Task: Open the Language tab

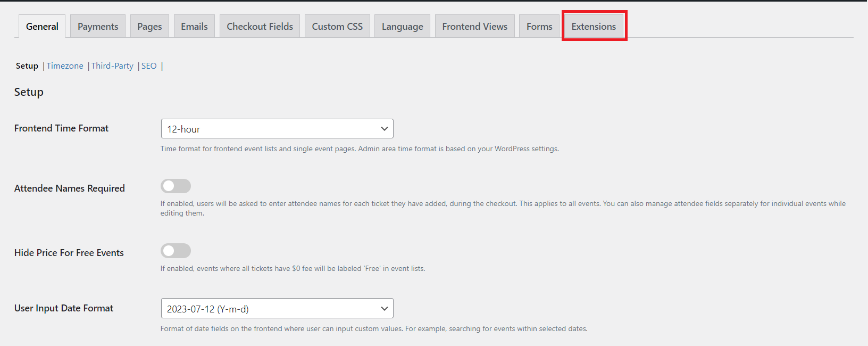Action: [x=402, y=27]
